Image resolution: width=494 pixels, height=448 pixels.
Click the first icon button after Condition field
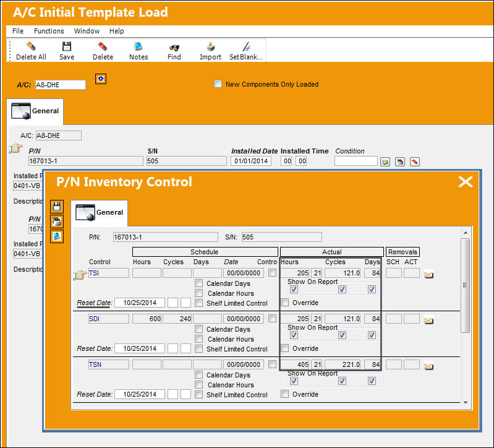[x=385, y=162]
